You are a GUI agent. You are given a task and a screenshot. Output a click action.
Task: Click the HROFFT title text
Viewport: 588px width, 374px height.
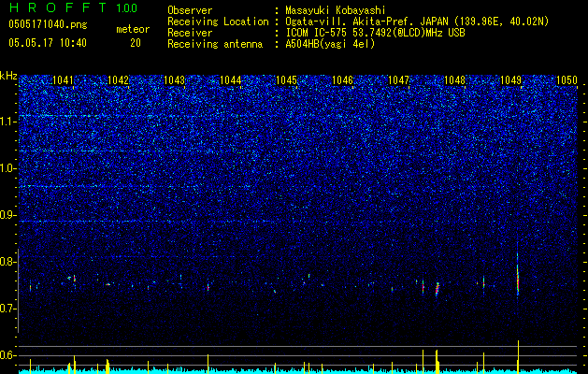tap(59, 7)
